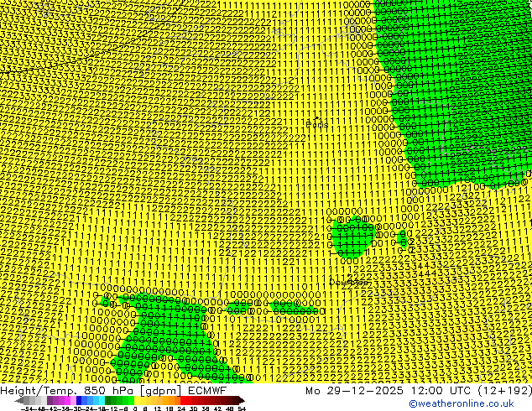Screen dimensions: 532x411
Task: Select the darkest green legend swatch
Action: pos(108,401)
